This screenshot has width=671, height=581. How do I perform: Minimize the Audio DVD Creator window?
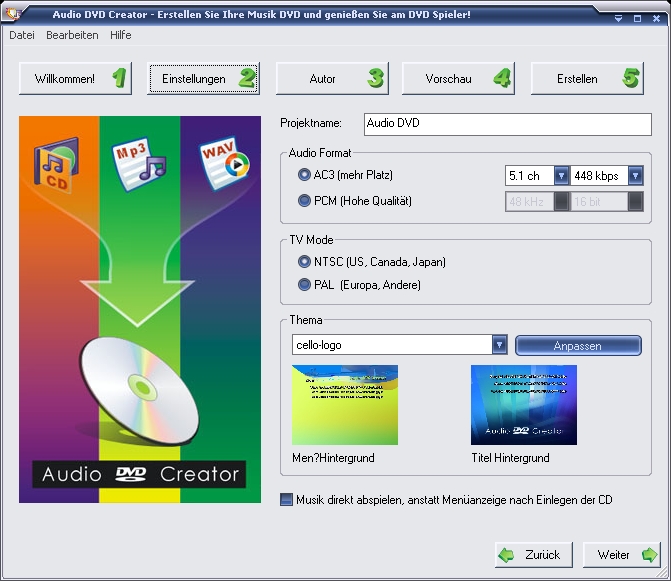[618, 18]
